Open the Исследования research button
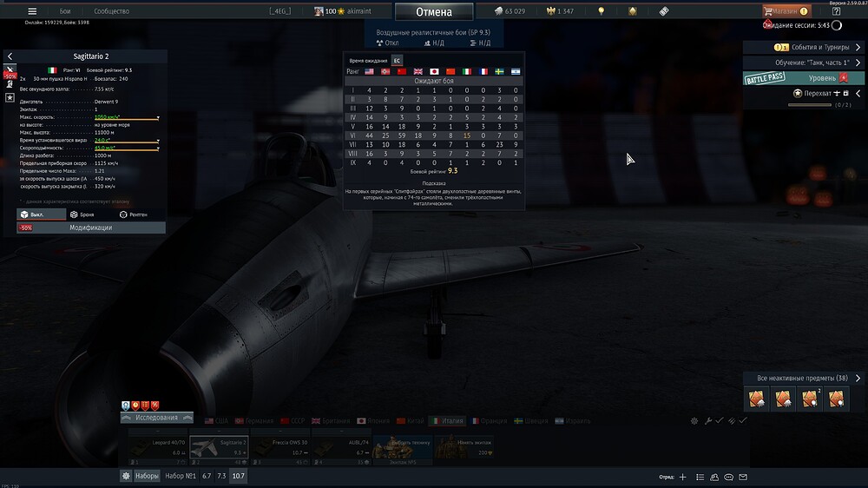 tap(156, 418)
